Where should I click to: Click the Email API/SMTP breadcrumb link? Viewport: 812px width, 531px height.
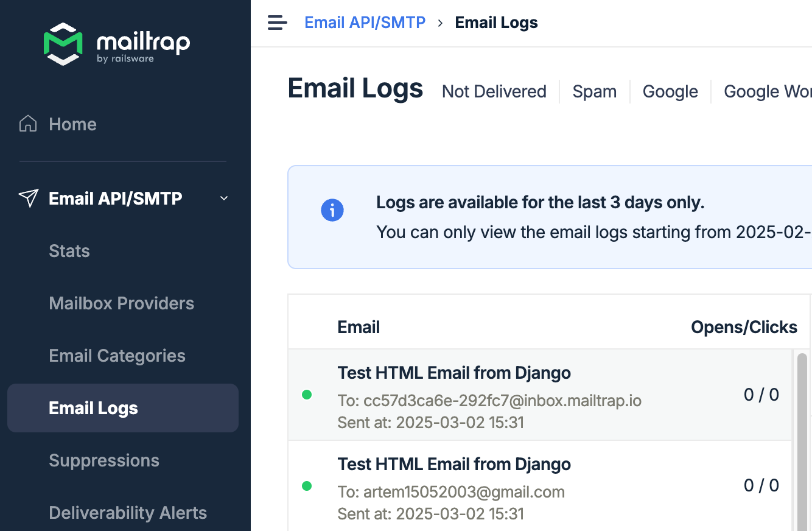click(x=365, y=23)
